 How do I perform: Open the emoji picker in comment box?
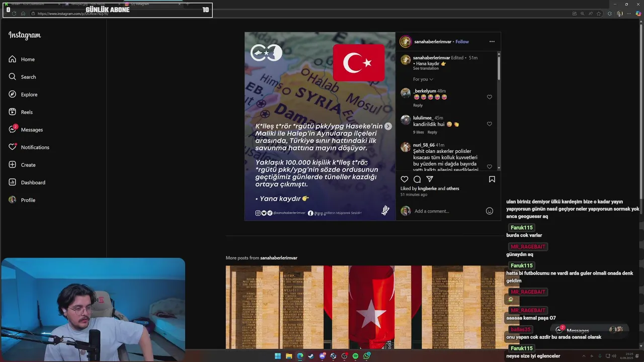pyautogui.click(x=490, y=211)
